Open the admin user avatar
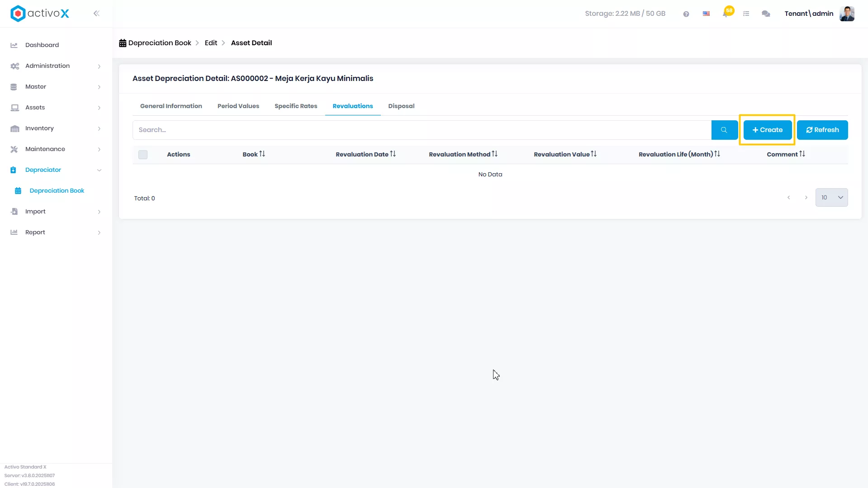This screenshot has height=488, width=868. click(x=847, y=14)
